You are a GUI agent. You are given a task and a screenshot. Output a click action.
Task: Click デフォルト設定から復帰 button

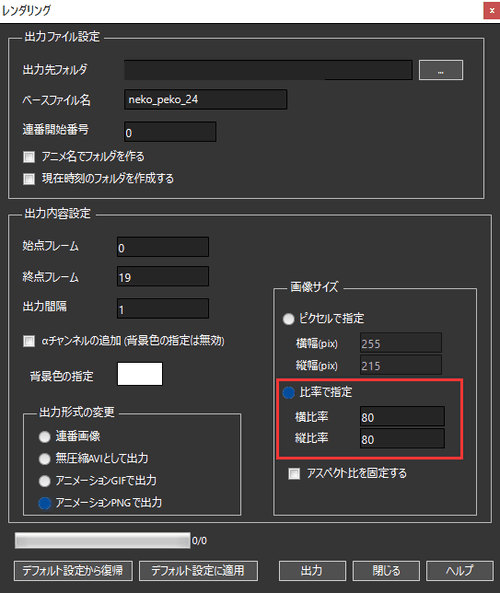(x=73, y=571)
